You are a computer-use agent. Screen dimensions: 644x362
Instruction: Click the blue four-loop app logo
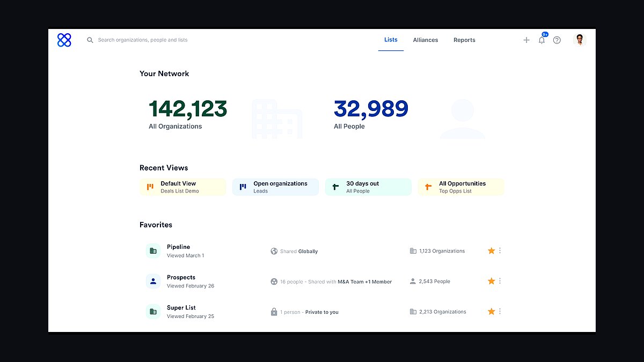pyautogui.click(x=64, y=40)
